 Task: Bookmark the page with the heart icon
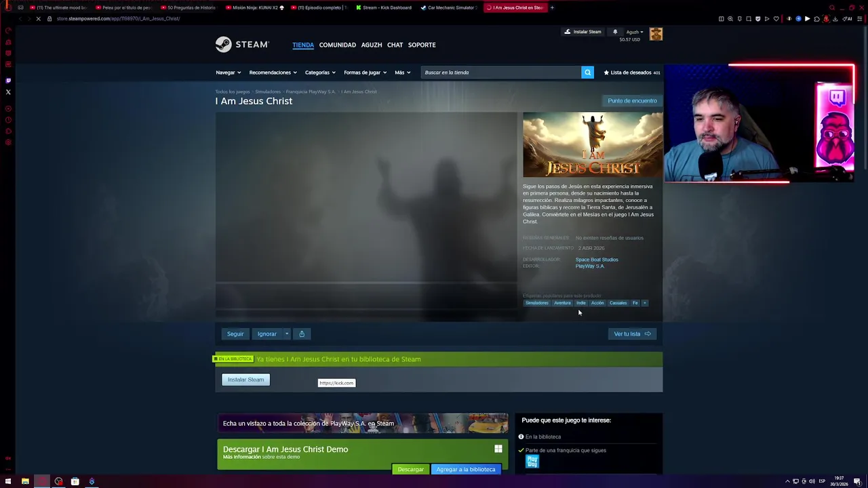click(x=776, y=19)
